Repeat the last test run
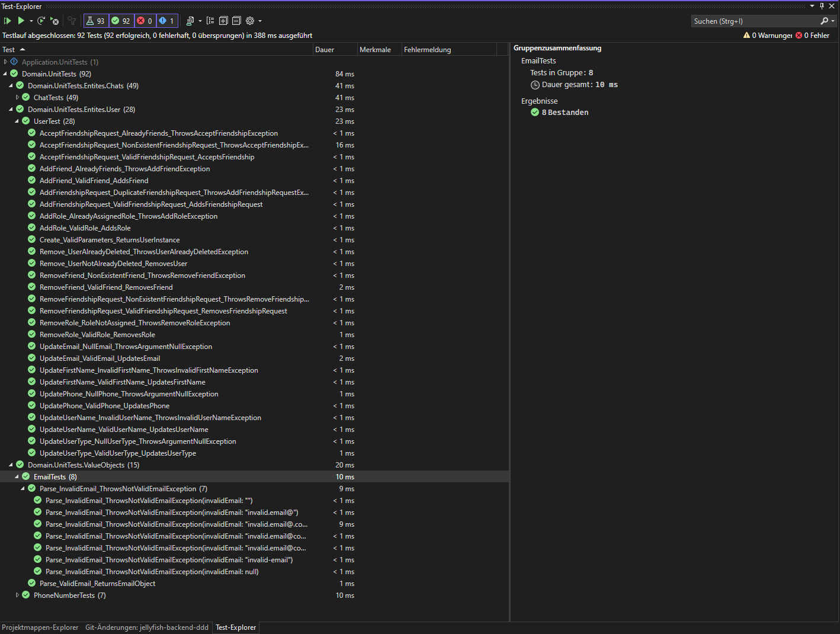The width and height of the screenshot is (840, 634). coord(41,21)
